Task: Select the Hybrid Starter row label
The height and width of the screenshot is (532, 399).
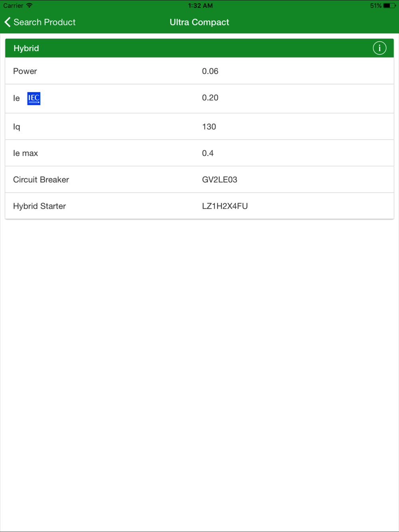Action: click(x=40, y=206)
